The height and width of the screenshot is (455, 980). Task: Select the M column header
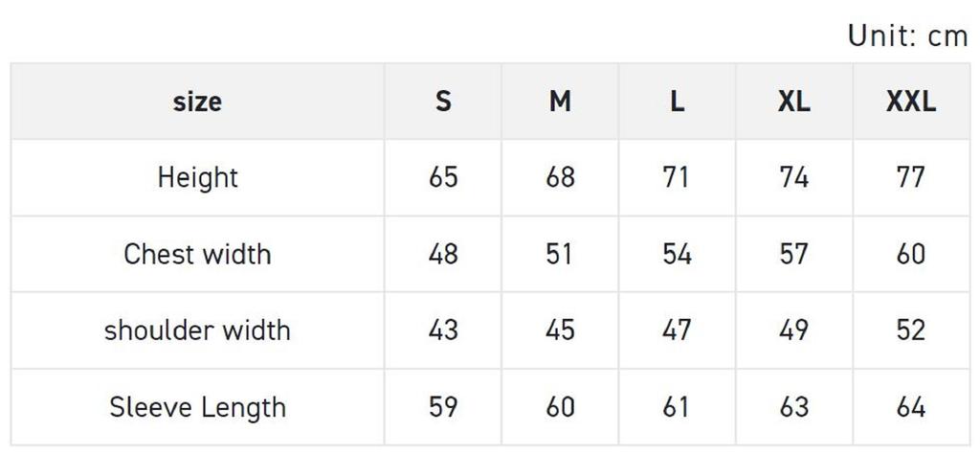pos(560,102)
